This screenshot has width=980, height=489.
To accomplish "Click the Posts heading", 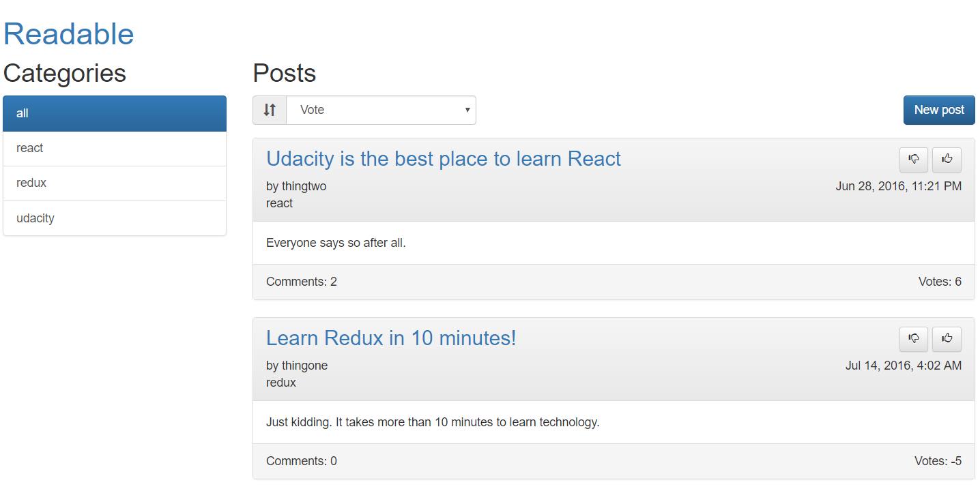I will [x=285, y=73].
